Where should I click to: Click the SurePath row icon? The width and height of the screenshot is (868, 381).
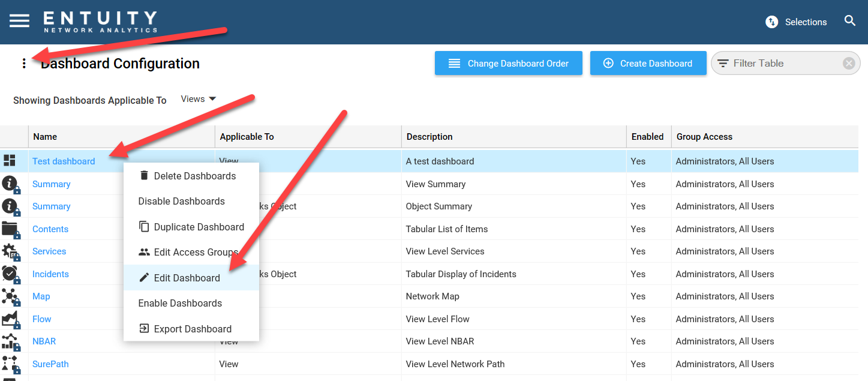click(11, 364)
